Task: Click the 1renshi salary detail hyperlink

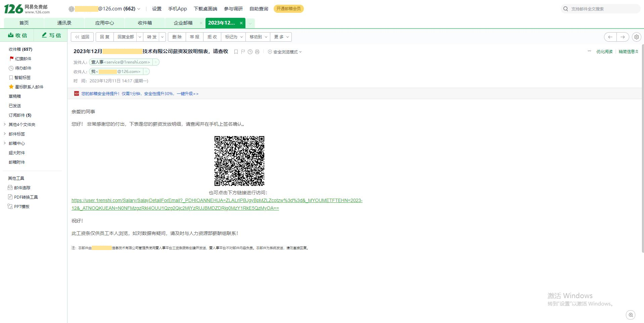Action: (217, 204)
